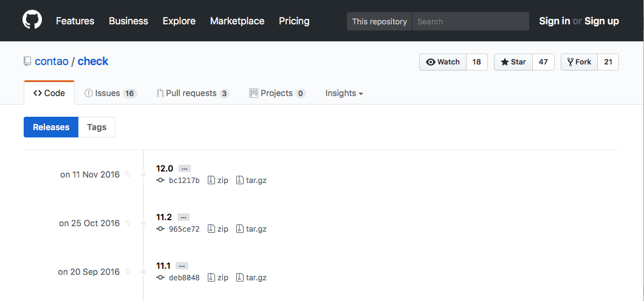Screen dimensions: 644x301
Task: Open the check repository link
Action: (x=93, y=61)
